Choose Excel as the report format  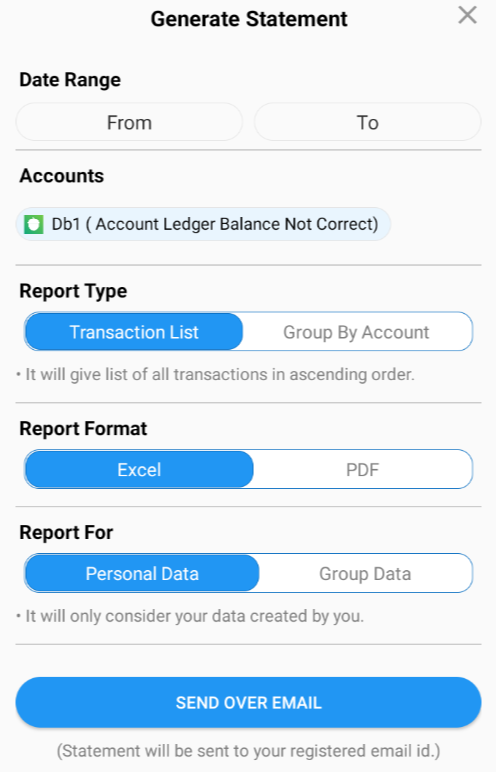click(x=139, y=469)
